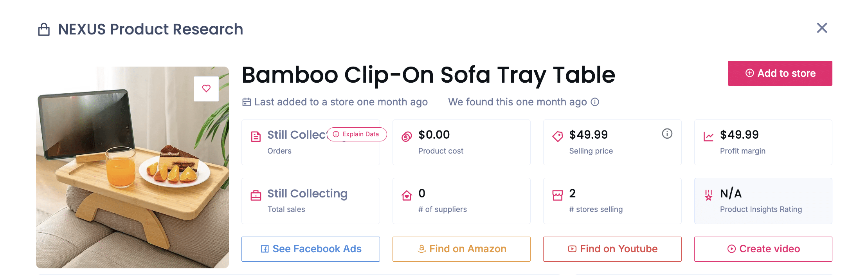The width and height of the screenshot is (868, 275).
Task: Click the shopping bag icon beside NEXUS title
Action: point(44,29)
